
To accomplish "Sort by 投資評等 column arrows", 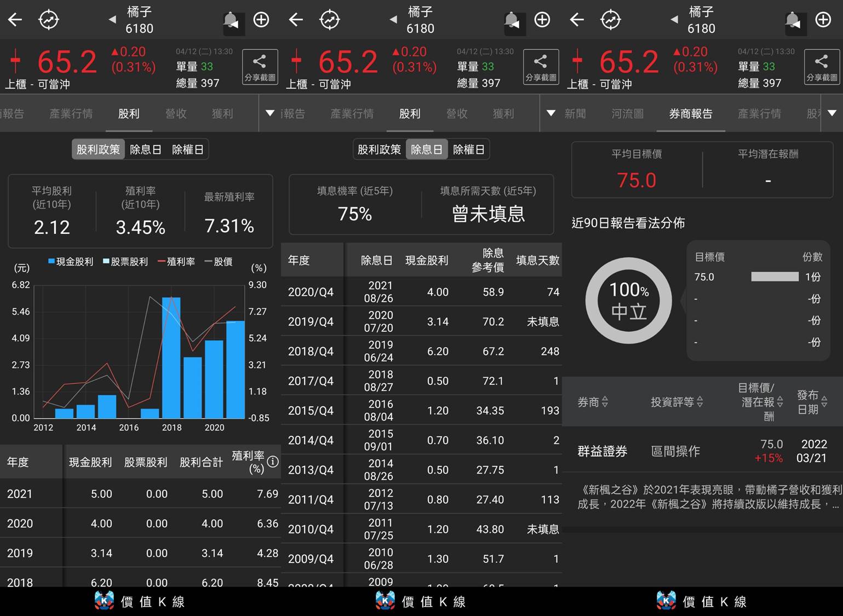I will [699, 402].
